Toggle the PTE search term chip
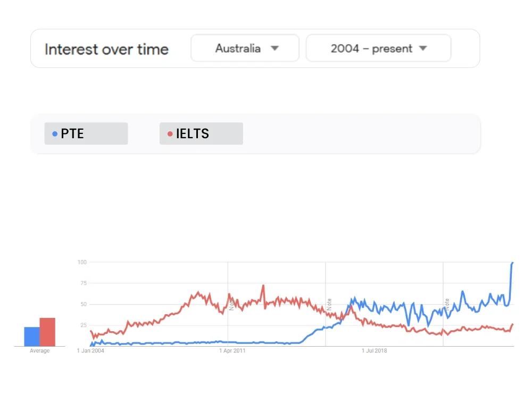532x403 pixels. coord(86,133)
